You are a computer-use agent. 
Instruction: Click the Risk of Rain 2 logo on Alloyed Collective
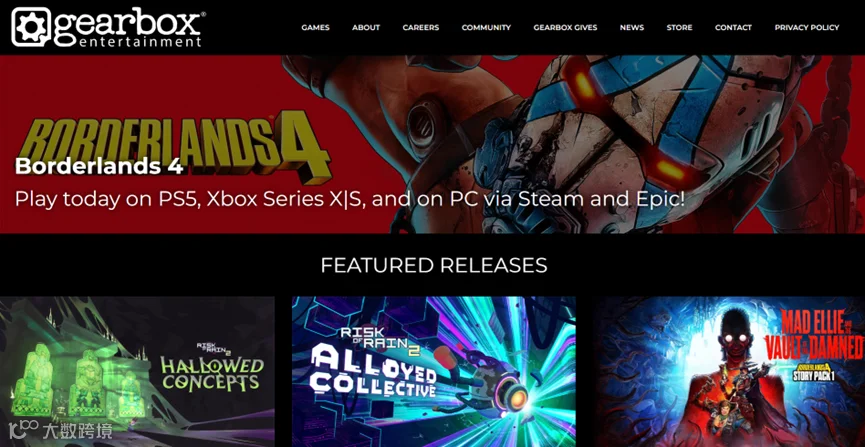coord(381,338)
